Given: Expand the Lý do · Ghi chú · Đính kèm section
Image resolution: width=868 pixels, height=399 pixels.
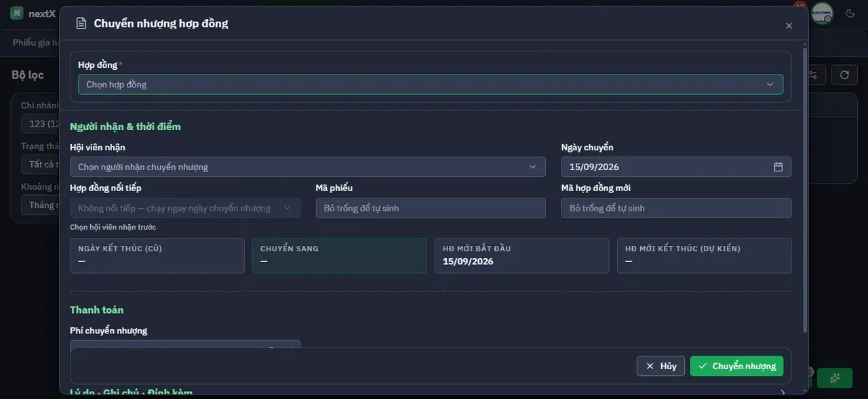Looking at the screenshot, I should [x=431, y=392].
